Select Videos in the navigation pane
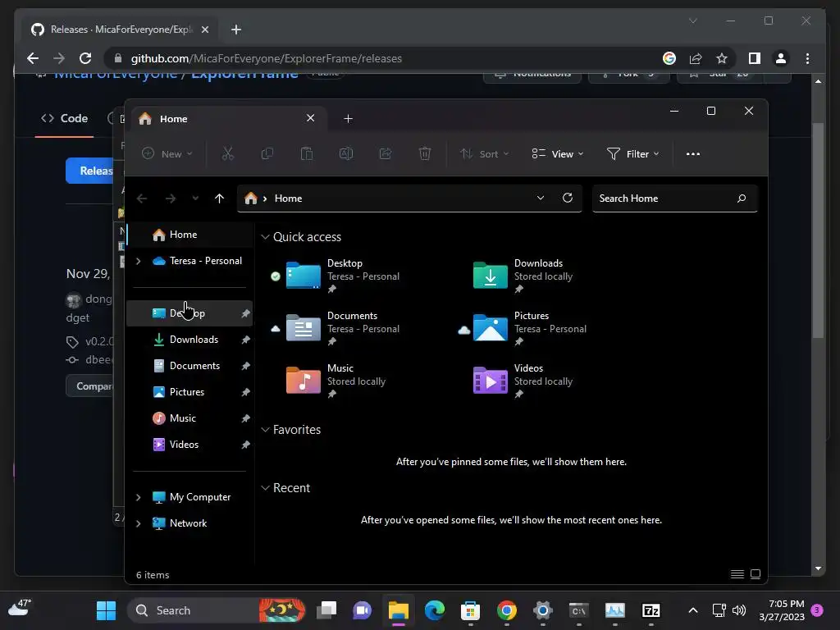840x630 pixels. (189, 445)
